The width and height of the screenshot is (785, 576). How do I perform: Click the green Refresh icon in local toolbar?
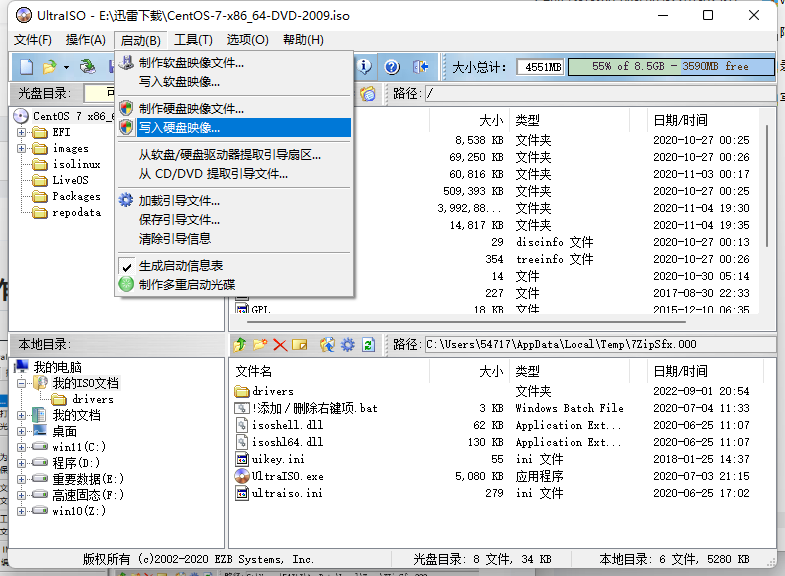[x=368, y=344]
